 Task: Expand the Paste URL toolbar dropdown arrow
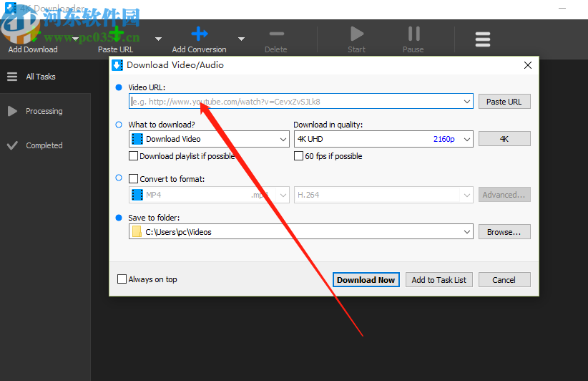[x=159, y=39]
